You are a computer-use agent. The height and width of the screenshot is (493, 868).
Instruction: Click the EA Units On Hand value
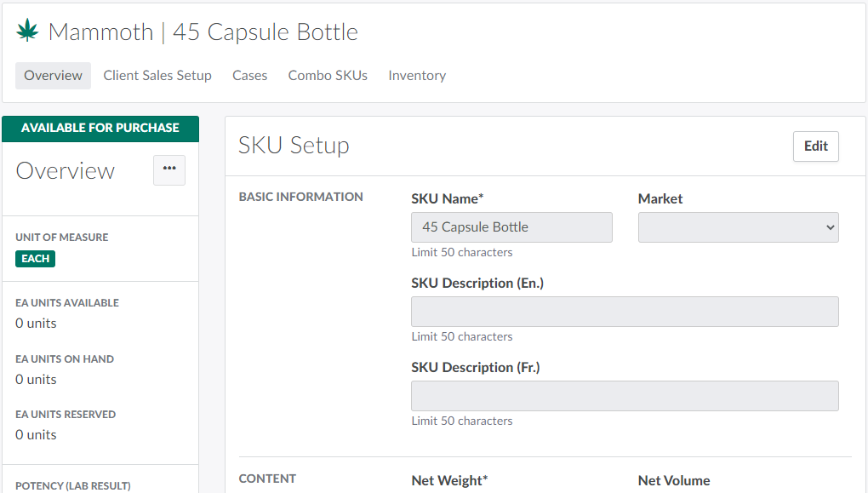point(36,380)
